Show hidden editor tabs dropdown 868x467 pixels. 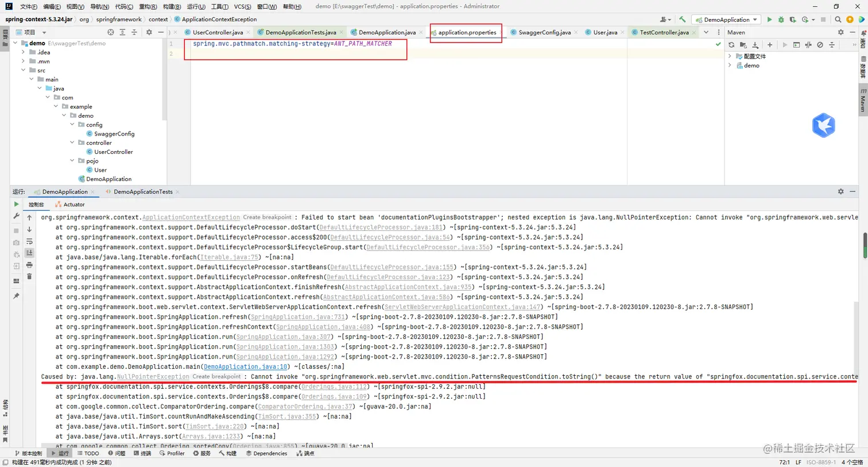(x=706, y=32)
